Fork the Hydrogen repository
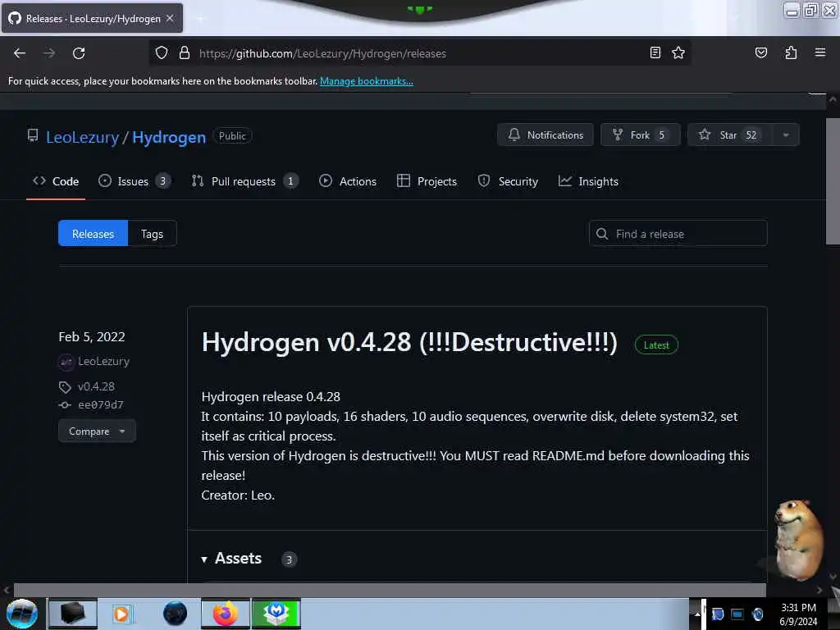The width and height of the screenshot is (840, 630). click(641, 135)
